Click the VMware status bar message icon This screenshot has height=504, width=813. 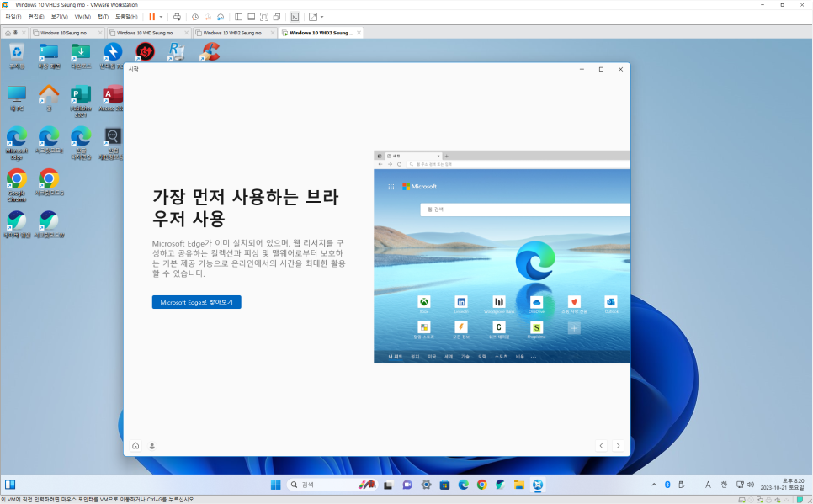click(801, 500)
